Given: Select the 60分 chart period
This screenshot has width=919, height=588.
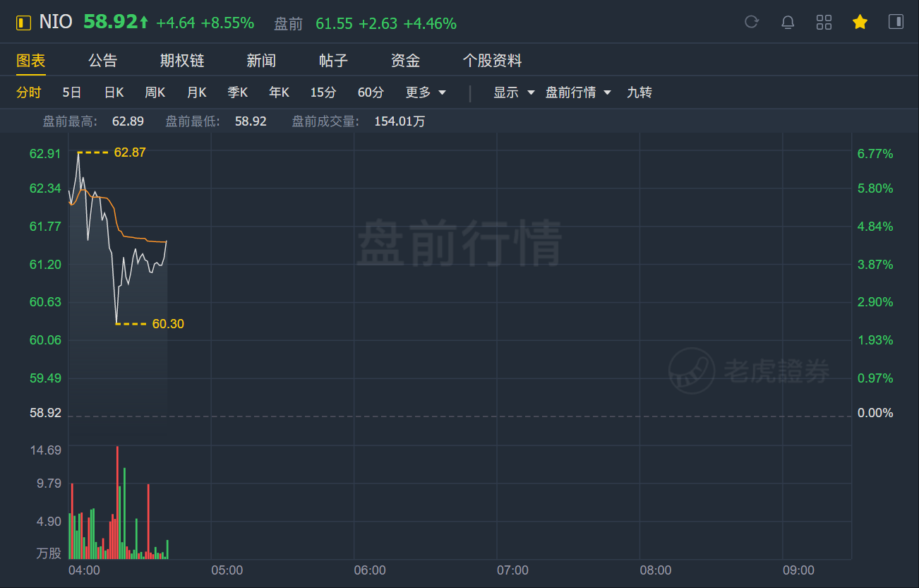Looking at the screenshot, I should [x=371, y=92].
